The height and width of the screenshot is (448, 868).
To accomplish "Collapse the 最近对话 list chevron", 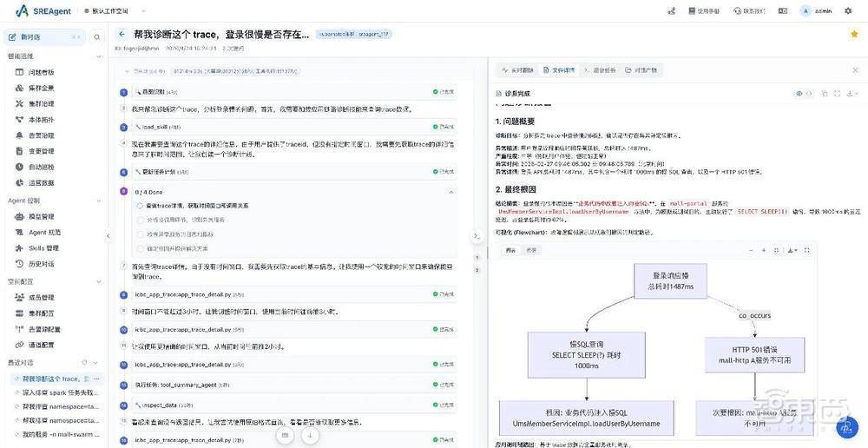I will (95, 363).
